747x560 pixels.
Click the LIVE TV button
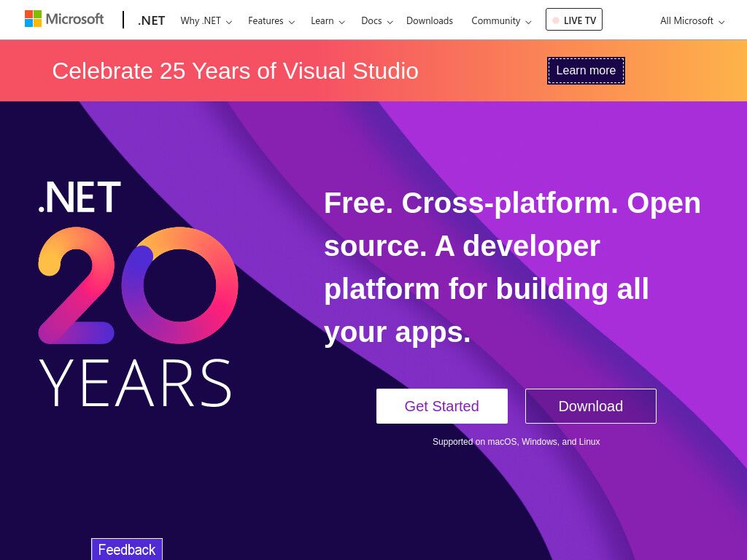(x=573, y=20)
